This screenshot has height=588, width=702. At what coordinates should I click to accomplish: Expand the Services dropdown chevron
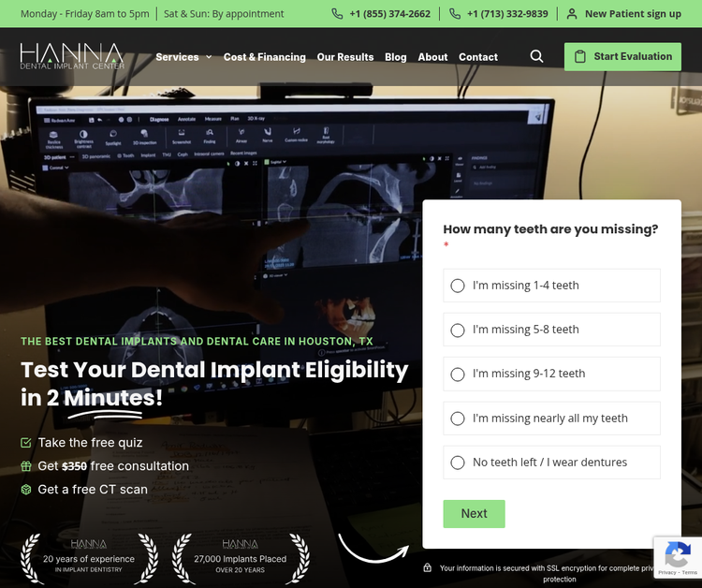209,57
